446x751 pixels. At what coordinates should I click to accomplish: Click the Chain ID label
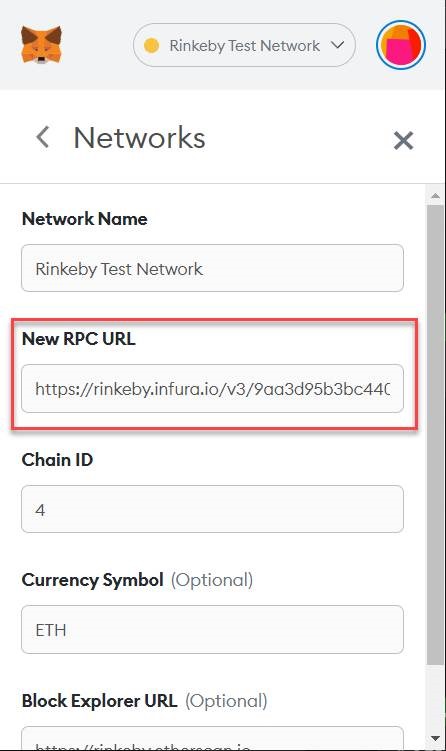[57, 460]
